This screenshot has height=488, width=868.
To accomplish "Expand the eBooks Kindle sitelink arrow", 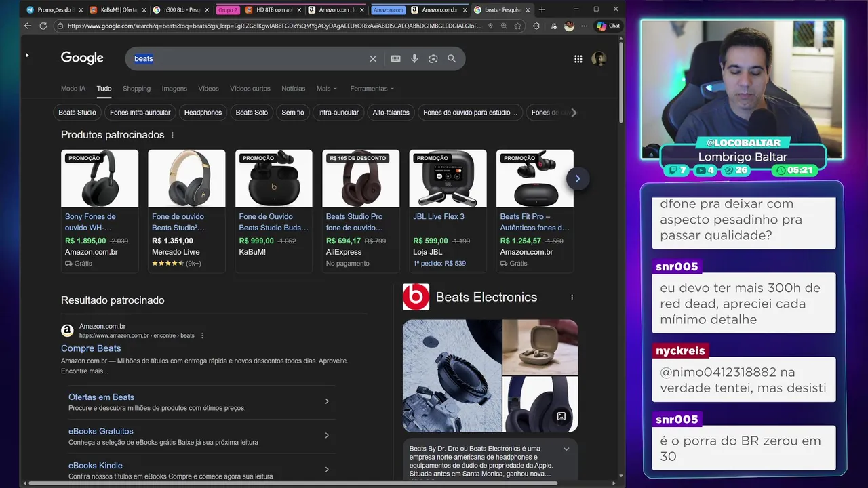I will [x=327, y=469].
